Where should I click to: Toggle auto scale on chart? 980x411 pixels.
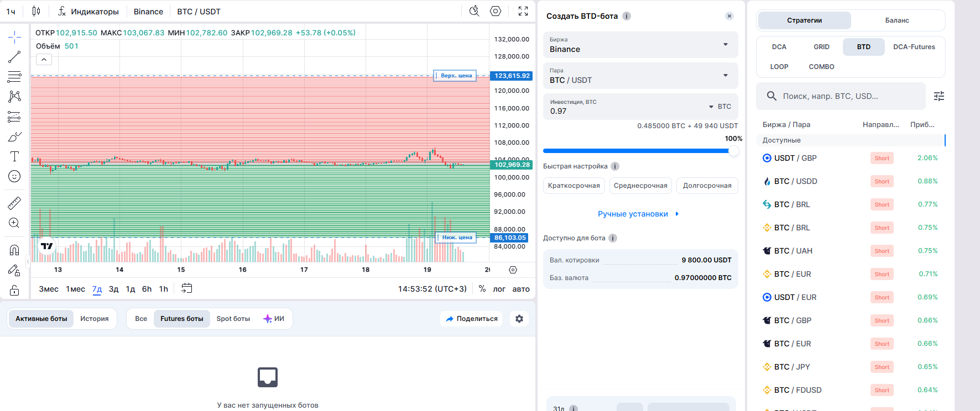point(521,289)
